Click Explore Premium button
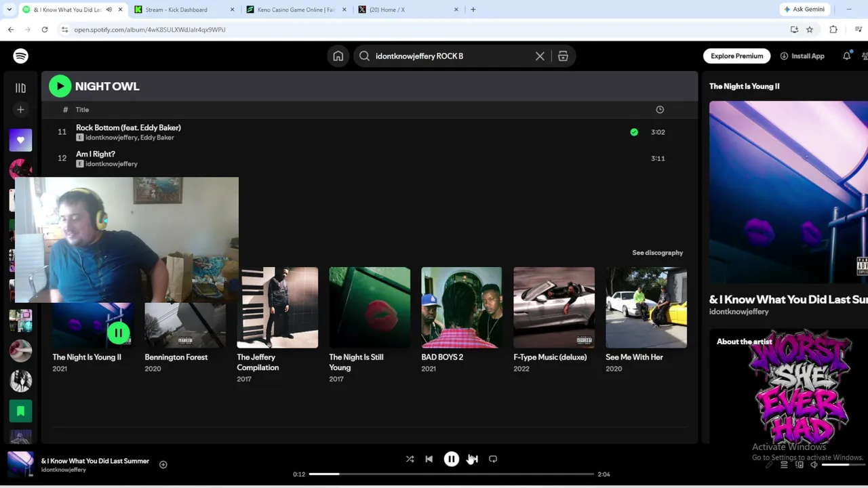Screen dimensions: 868x488 pos(736,56)
